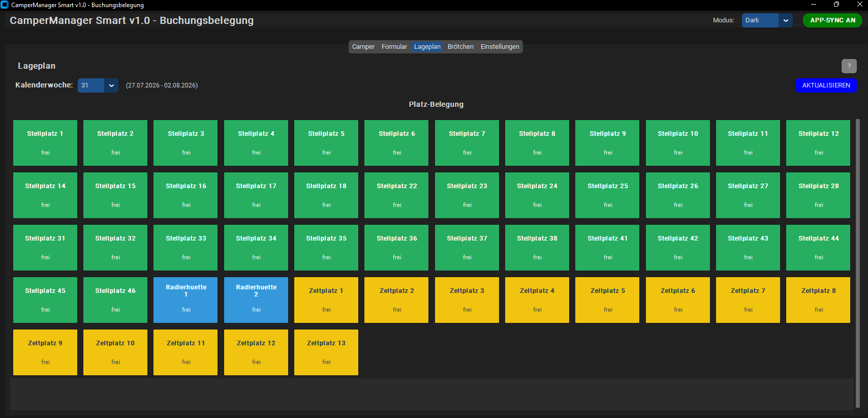Toggle the APP-SYNC AN switch
Screen dimensions: 868x418
(832, 20)
